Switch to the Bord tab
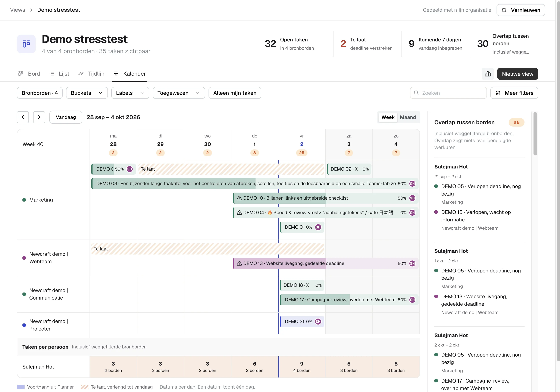 [x=29, y=74]
